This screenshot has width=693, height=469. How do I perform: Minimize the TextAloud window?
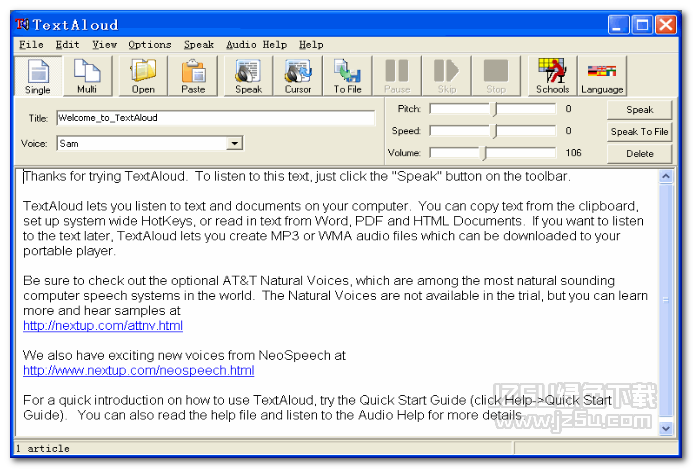coord(618,24)
